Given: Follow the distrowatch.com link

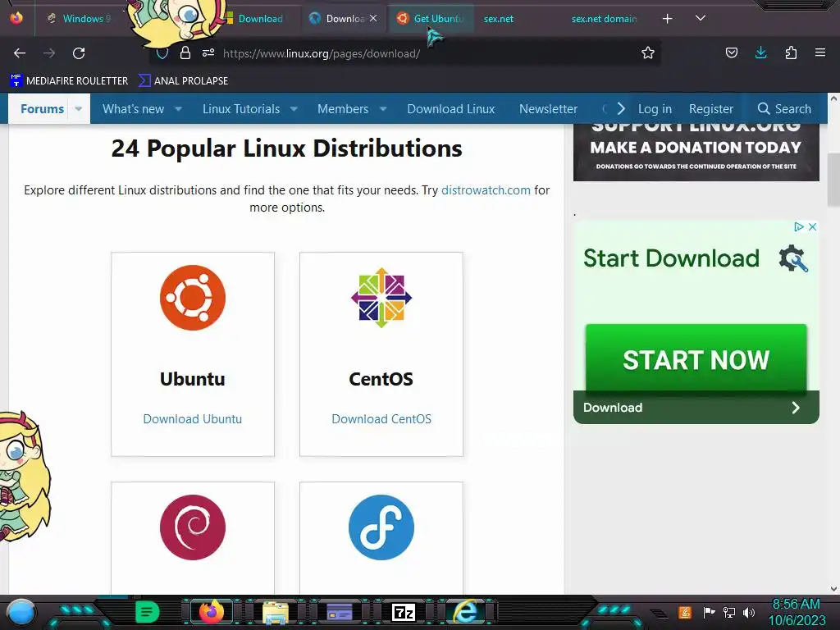Looking at the screenshot, I should 486,190.
